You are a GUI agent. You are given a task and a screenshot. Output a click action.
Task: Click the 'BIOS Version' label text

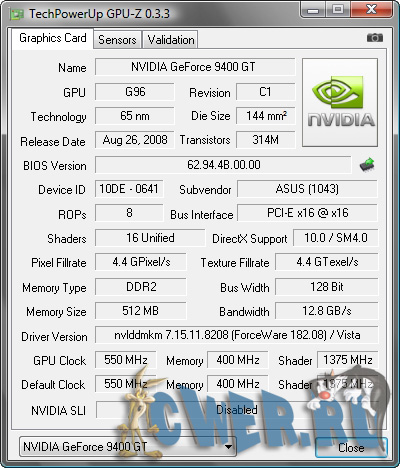click(x=55, y=166)
